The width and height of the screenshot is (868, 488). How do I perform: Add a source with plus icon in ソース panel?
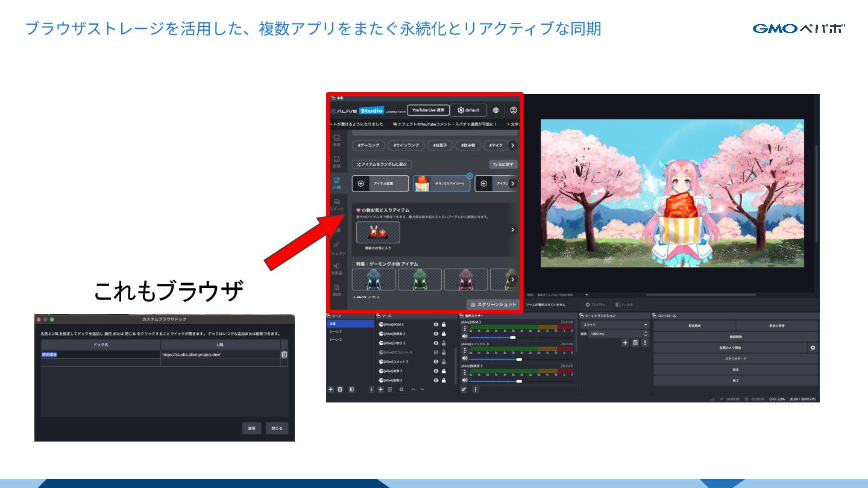click(x=380, y=389)
